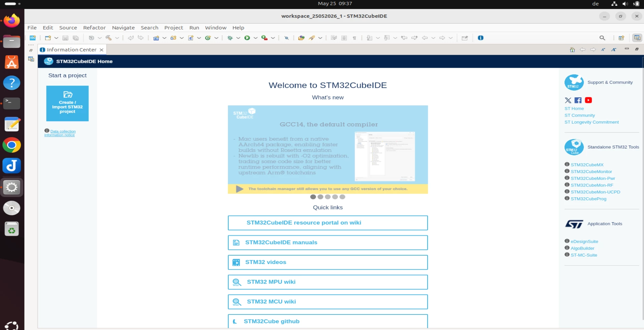This screenshot has width=644, height=330.
Task: Expand the New C++ Class dropdown arrow
Action: (216, 38)
